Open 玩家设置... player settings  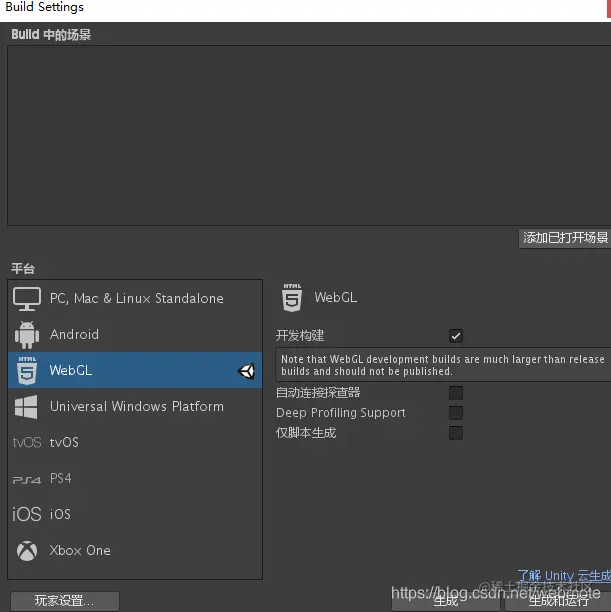[65, 601]
